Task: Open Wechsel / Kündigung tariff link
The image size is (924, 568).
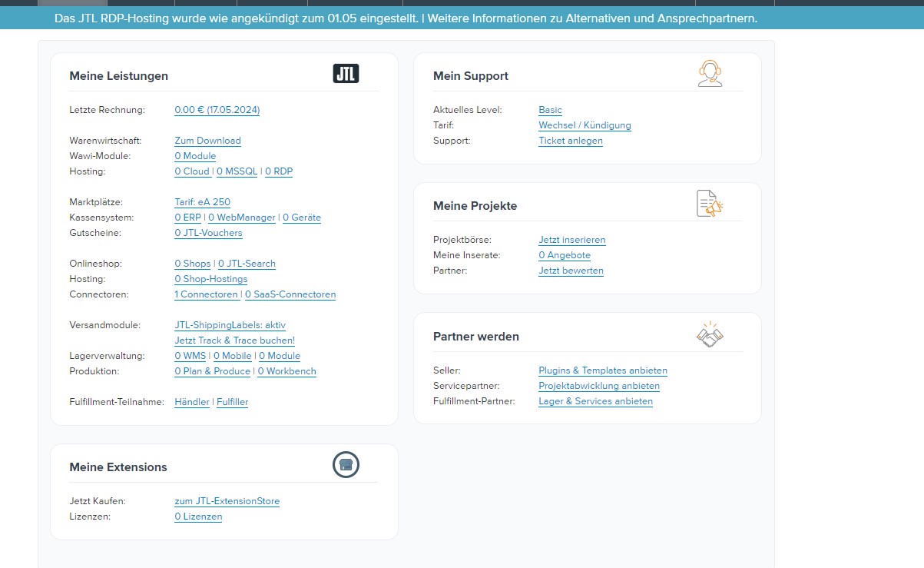Action: (x=585, y=125)
